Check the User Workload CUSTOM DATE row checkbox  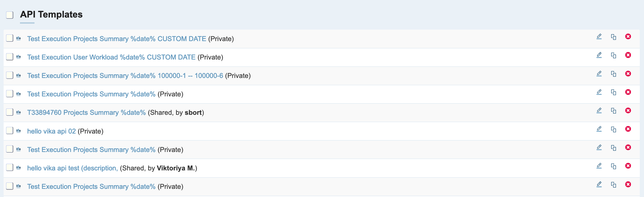pyautogui.click(x=10, y=57)
